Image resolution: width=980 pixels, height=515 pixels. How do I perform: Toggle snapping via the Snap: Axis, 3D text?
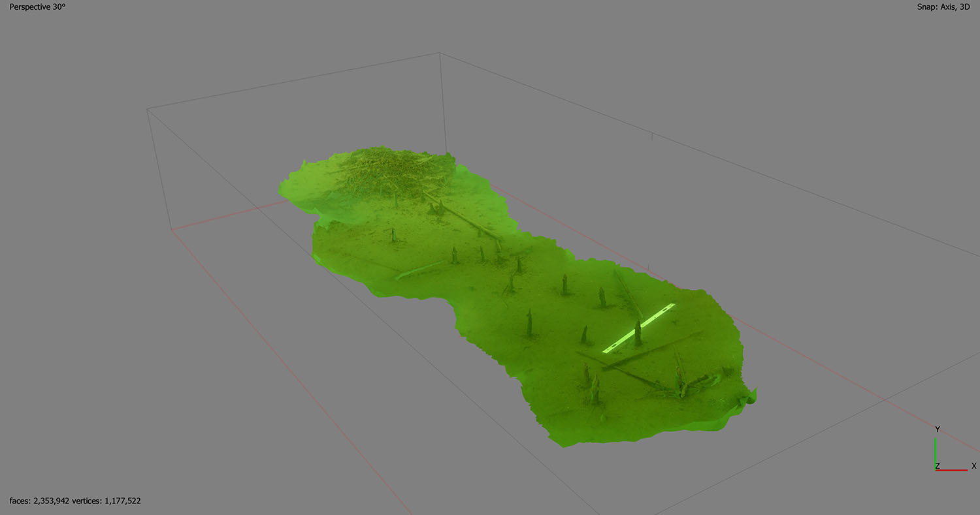tap(942, 7)
